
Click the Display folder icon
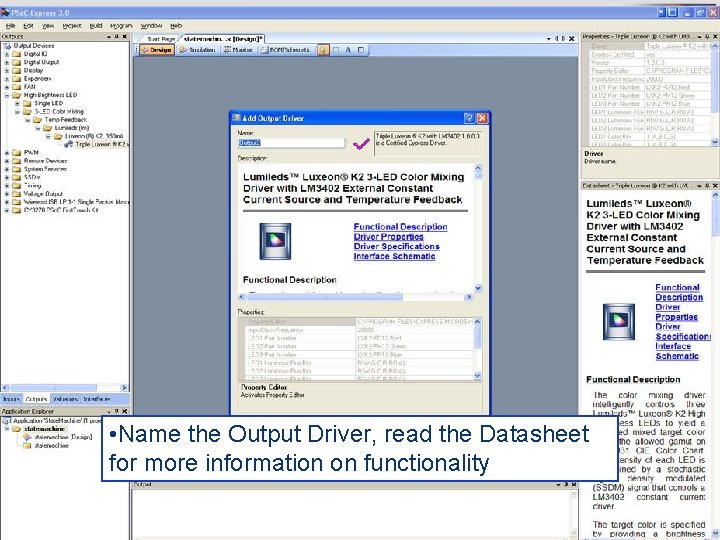17,70
